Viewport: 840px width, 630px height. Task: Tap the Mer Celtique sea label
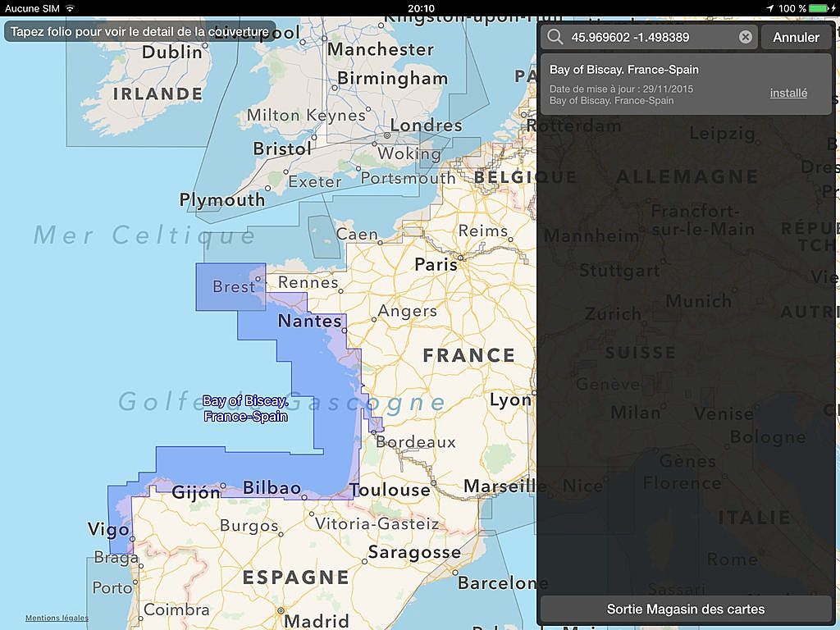pyautogui.click(x=144, y=235)
